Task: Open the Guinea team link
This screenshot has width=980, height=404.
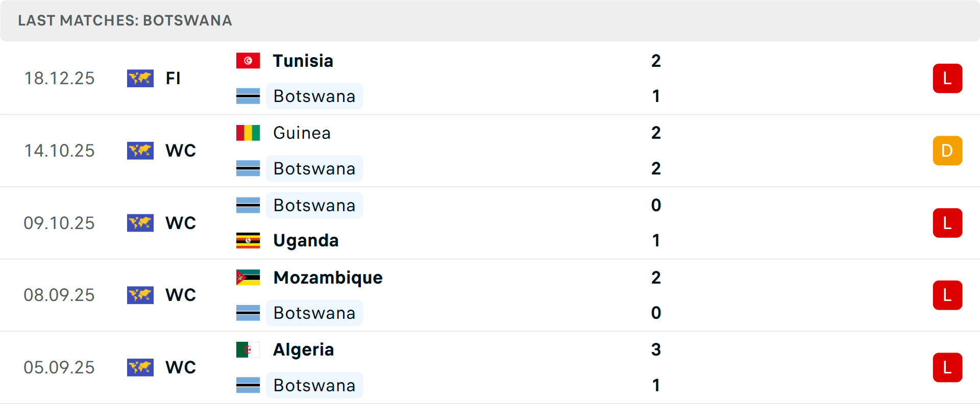Action: pos(302,133)
